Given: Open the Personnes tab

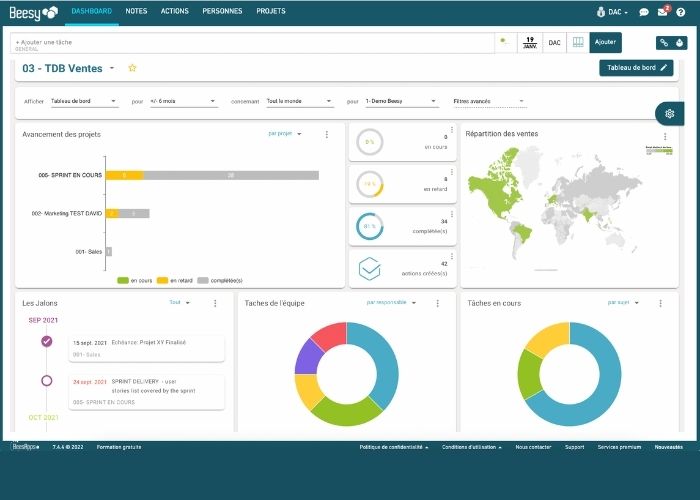Looking at the screenshot, I should pos(222,11).
